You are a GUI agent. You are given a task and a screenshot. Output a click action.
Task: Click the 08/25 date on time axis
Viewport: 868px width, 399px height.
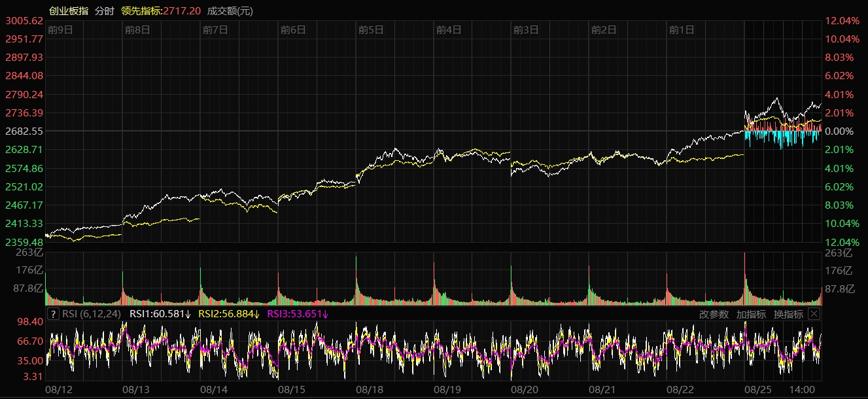[x=759, y=389]
